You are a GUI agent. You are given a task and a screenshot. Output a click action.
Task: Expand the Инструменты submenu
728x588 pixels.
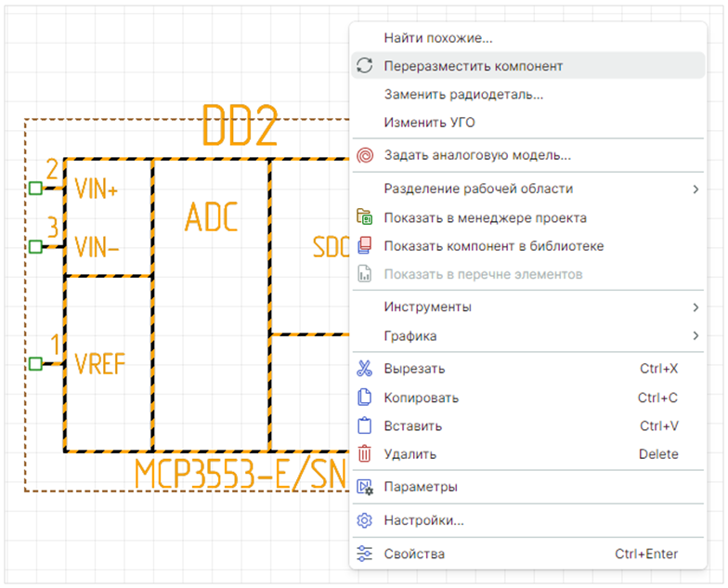695,307
